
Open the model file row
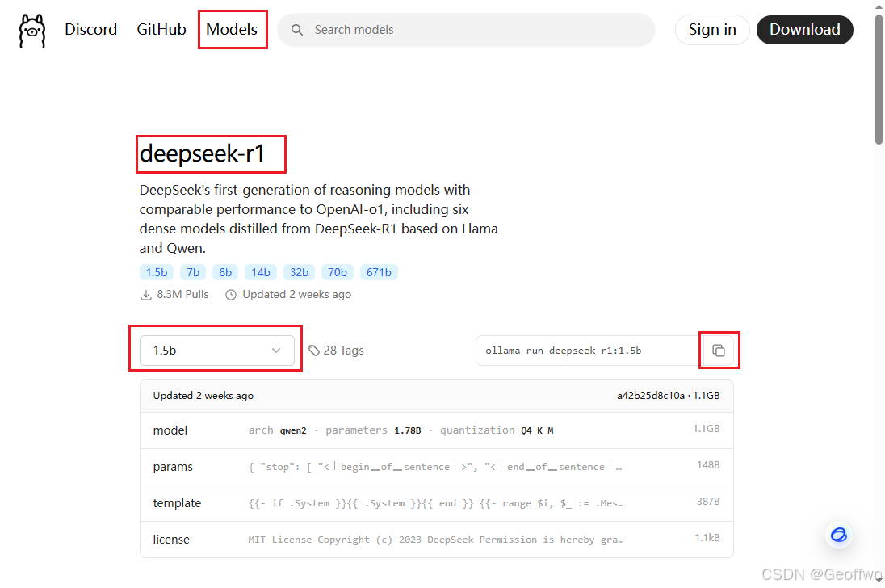pyautogui.click(x=436, y=430)
